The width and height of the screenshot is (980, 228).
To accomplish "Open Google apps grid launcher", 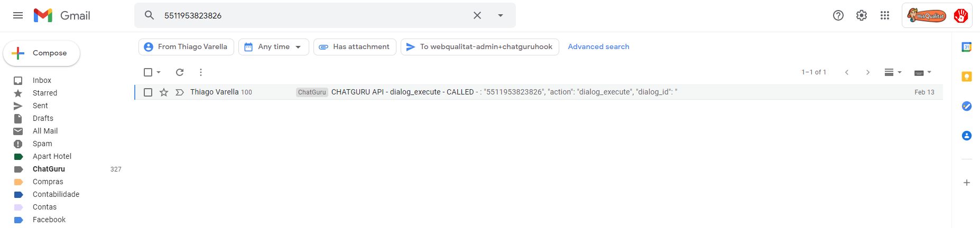I will coord(885,15).
